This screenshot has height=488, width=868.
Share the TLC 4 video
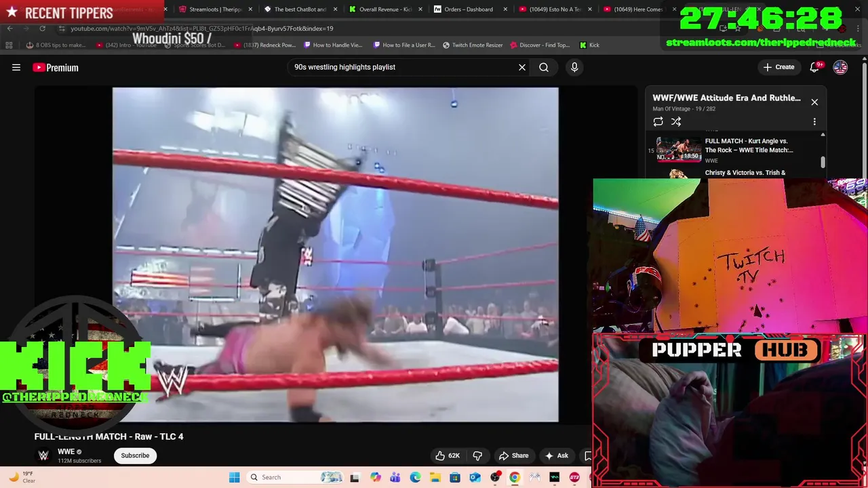click(x=513, y=455)
